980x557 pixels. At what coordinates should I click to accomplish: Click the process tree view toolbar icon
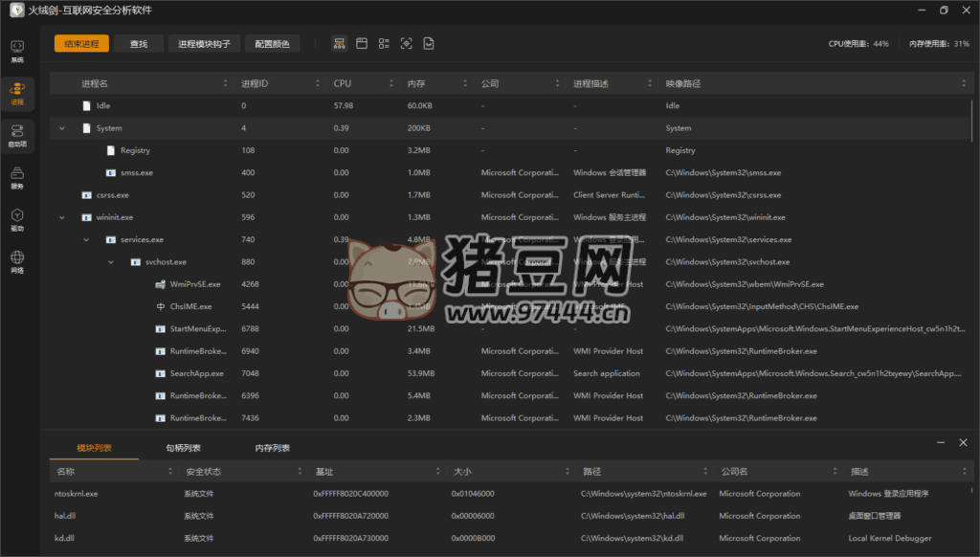(x=339, y=44)
